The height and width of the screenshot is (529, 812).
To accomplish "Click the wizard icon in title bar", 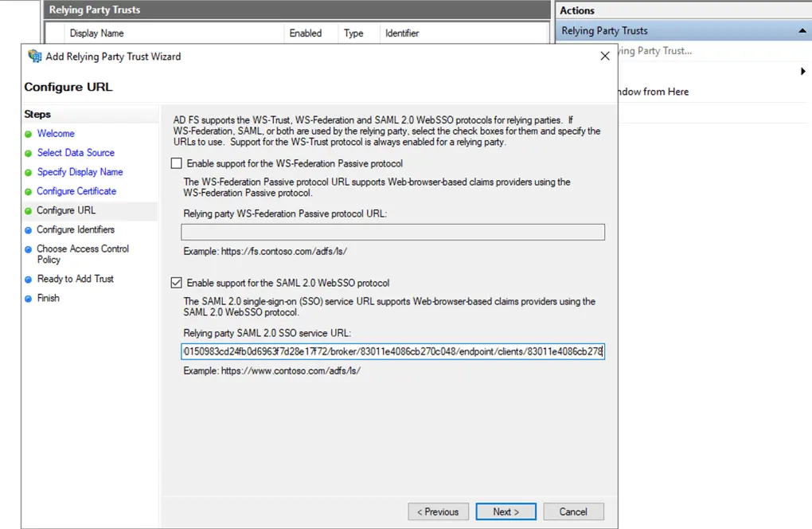I will pyautogui.click(x=34, y=57).
